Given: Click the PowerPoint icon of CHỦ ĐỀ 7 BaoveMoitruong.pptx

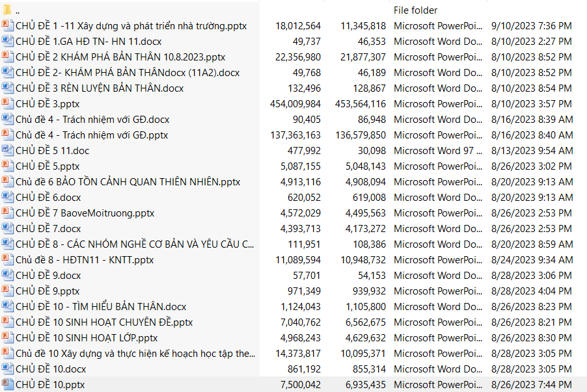Looking at the screenshot, I should (x=7, y=213).
